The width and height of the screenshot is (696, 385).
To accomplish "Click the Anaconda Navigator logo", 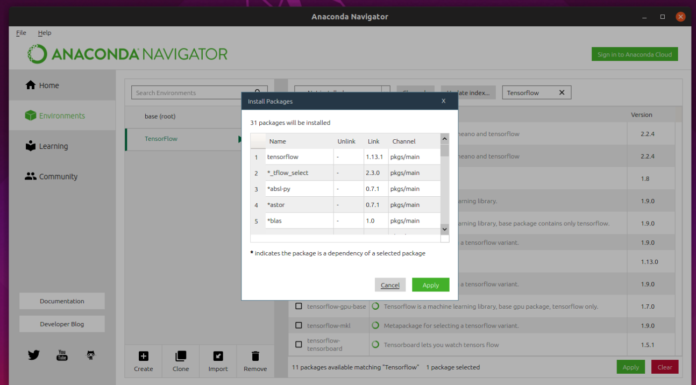I will (127, 54).
